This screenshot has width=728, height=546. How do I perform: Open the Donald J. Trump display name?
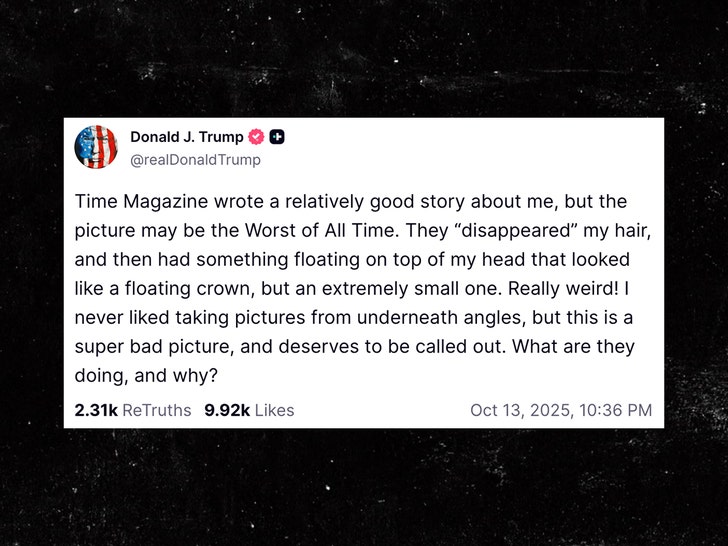[187, 137]
